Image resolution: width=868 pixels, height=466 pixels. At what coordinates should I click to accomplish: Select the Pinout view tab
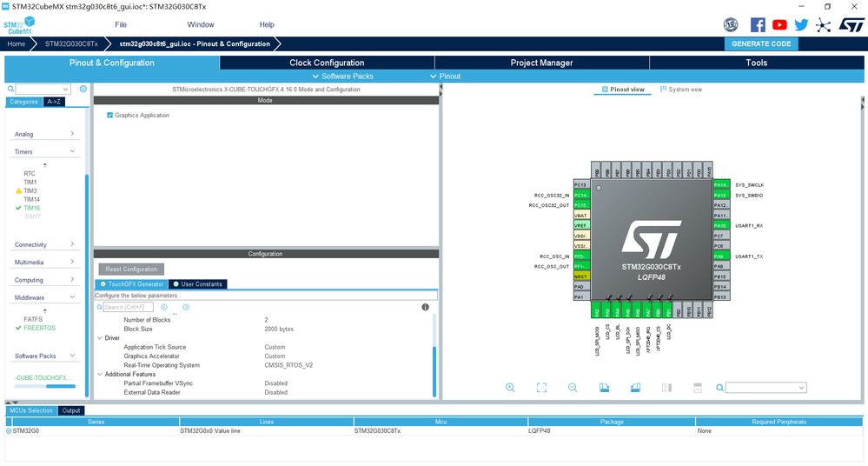[x=623, y=90]
